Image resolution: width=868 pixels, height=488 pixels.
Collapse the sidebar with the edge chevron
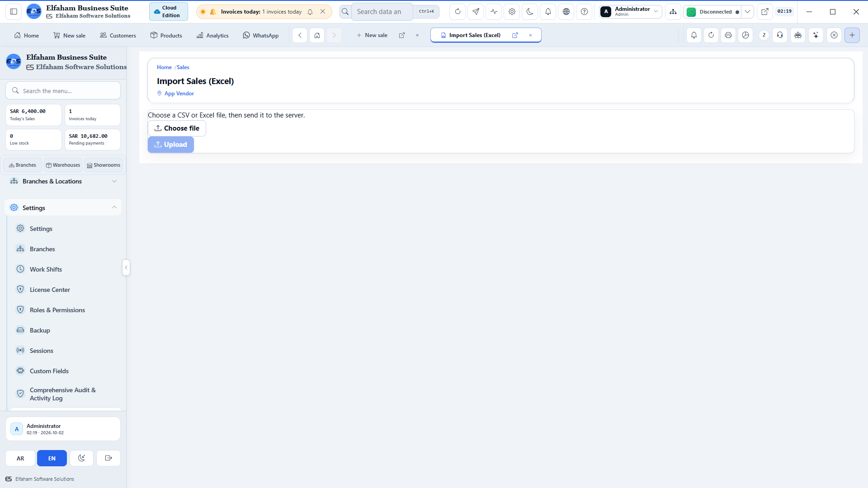click(126, 267)
